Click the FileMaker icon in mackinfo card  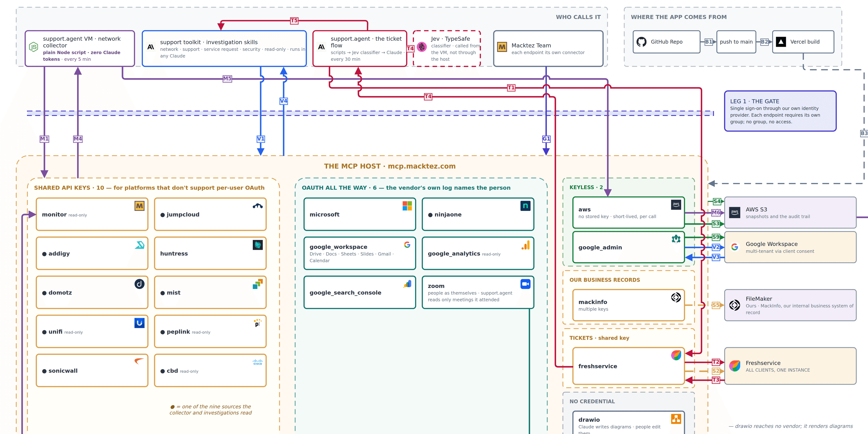(x=676, y=297)
